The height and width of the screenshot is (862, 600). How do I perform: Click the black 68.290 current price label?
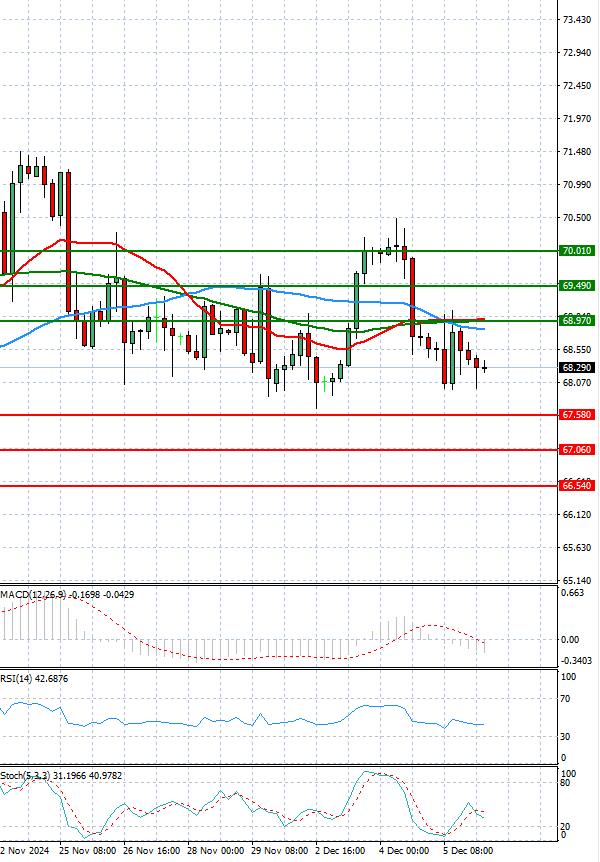tap(577, 368)
